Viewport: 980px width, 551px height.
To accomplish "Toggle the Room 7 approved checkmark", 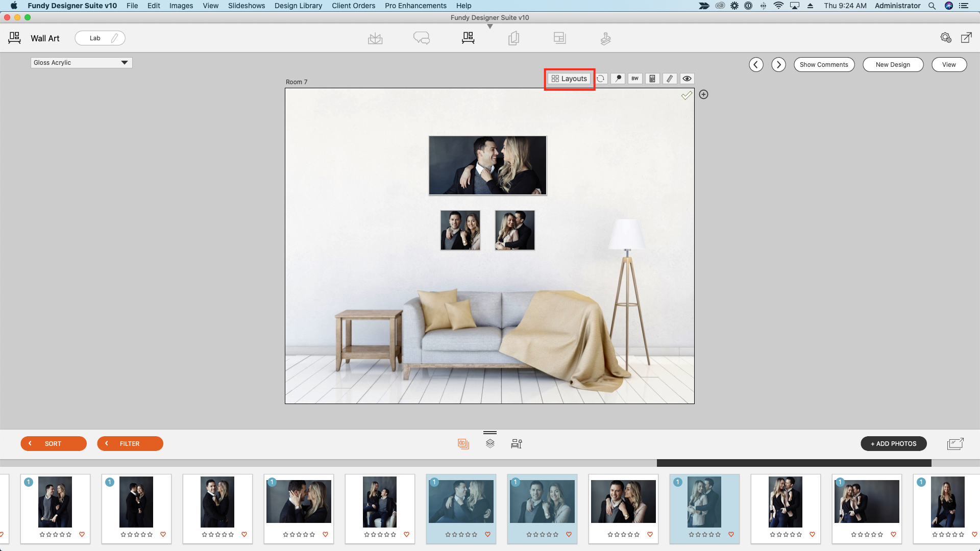I will 687,95.
